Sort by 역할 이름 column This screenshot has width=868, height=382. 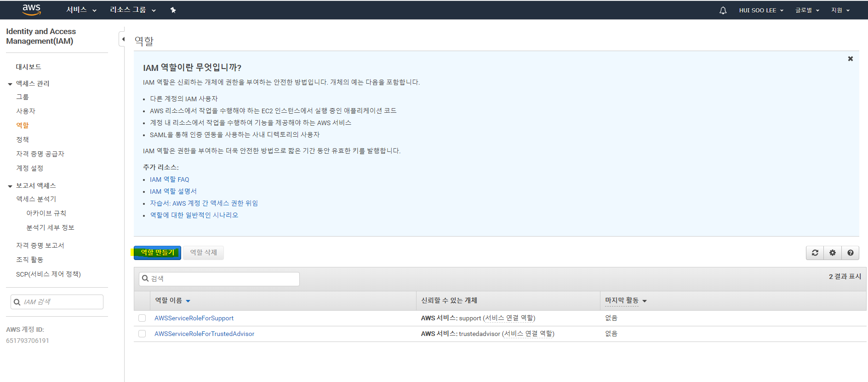tap(172, 301)
